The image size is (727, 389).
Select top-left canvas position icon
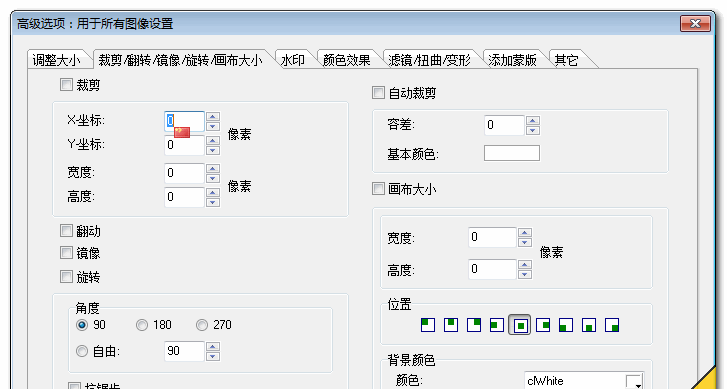point(427,325)
